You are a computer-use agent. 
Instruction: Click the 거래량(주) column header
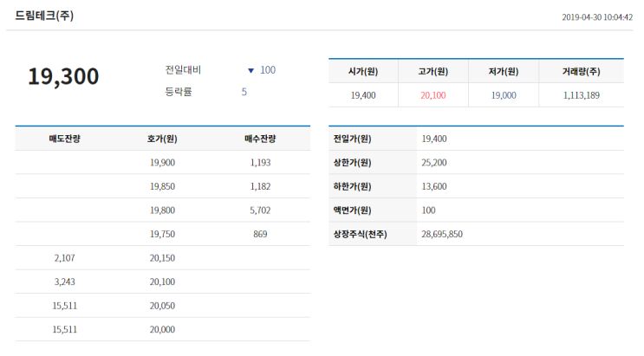click(x=582, y=71)
